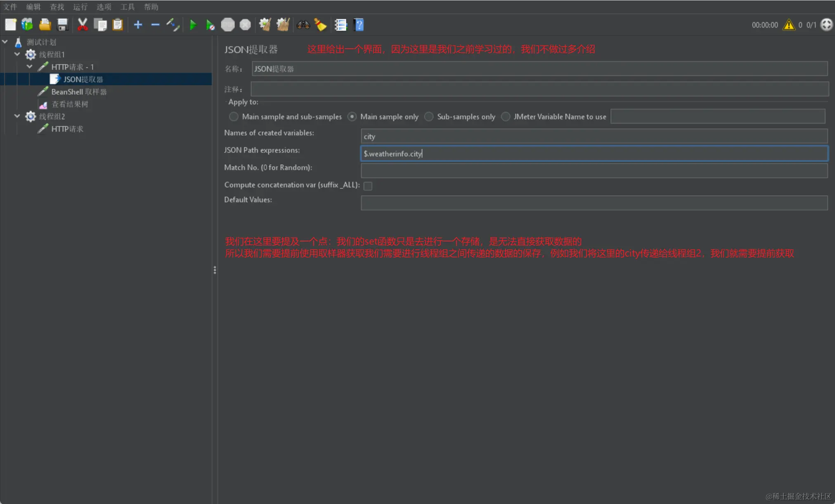Select BeanShell 取样器 in tree
The height and width of the screenshot is (504, 835).
pos(79,92)
